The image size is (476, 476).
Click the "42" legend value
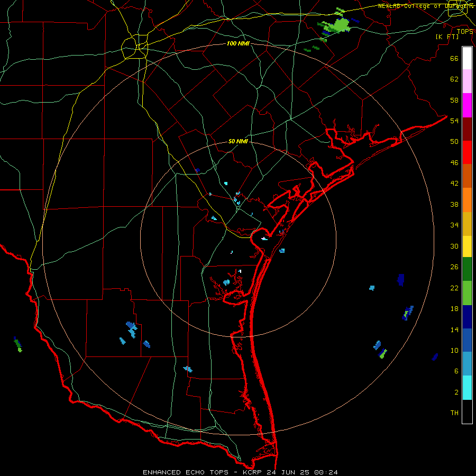point(454,183)
